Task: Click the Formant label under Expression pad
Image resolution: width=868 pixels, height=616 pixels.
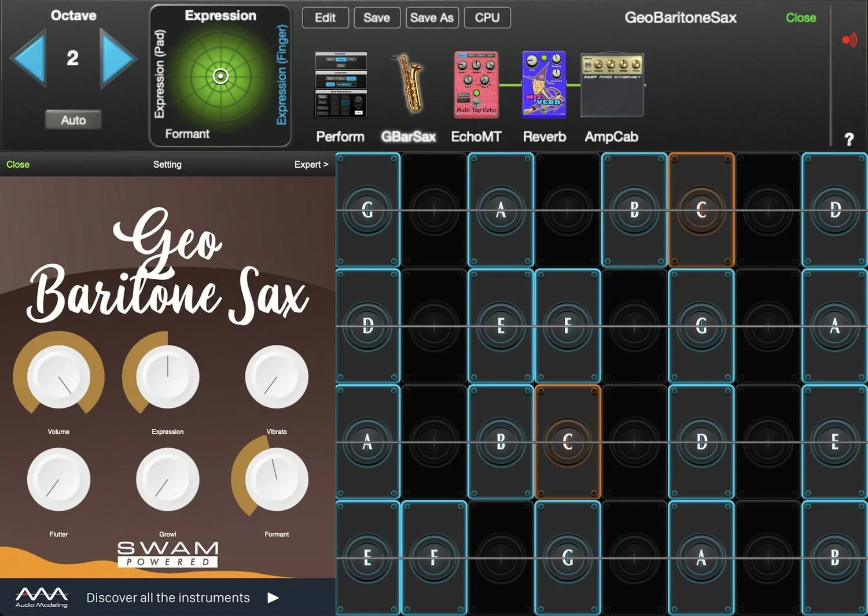Action: pos(187,134)
